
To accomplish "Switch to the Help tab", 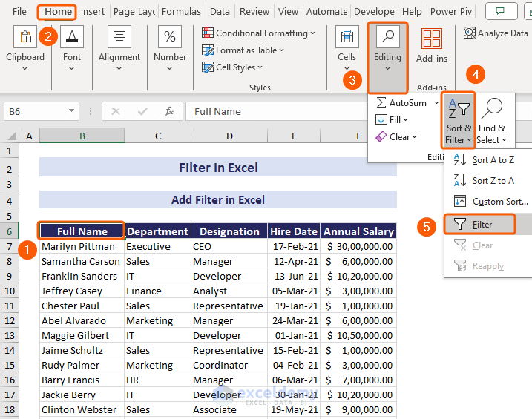I will click(x=412, y=12).
